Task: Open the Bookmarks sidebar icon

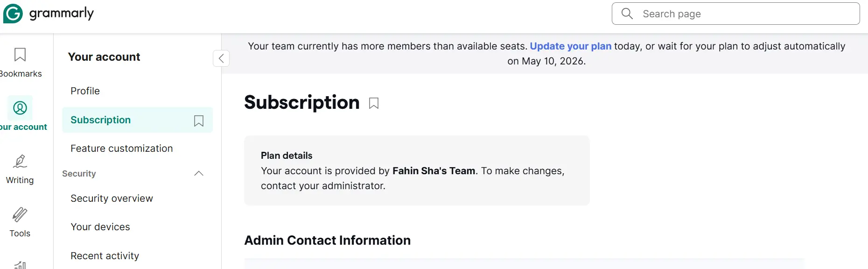Action: [20, 55]
